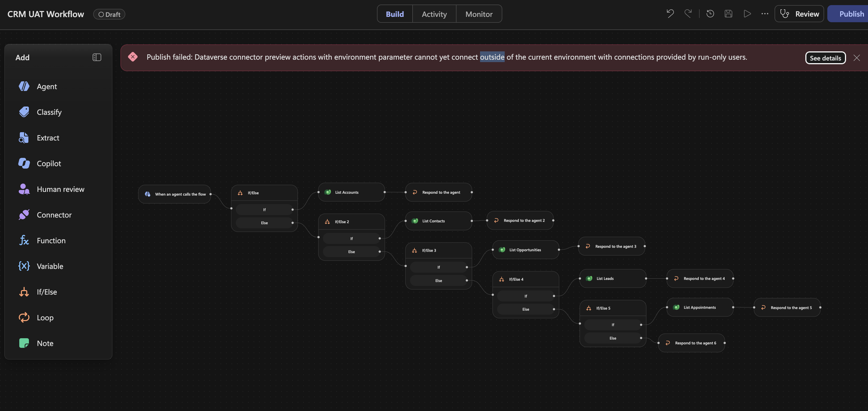Screen dimensions: 868x411
Task: Pick the Copilot icon in Add panel
Action: (x=24, y=163)
